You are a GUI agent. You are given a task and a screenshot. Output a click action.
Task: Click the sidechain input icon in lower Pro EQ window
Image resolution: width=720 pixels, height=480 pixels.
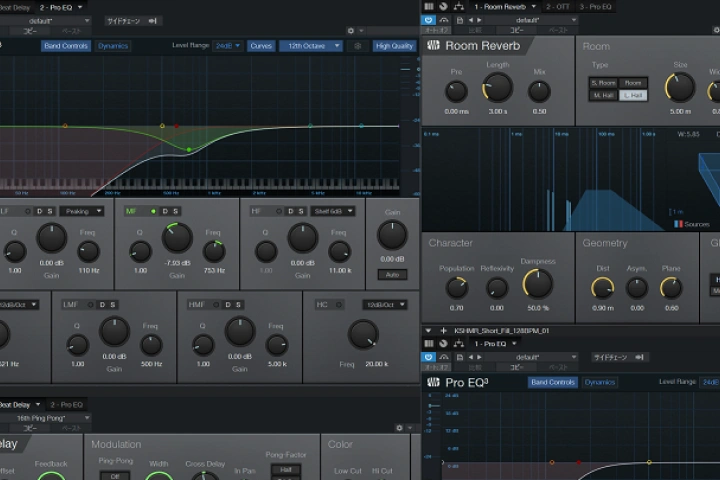(639, 357)
